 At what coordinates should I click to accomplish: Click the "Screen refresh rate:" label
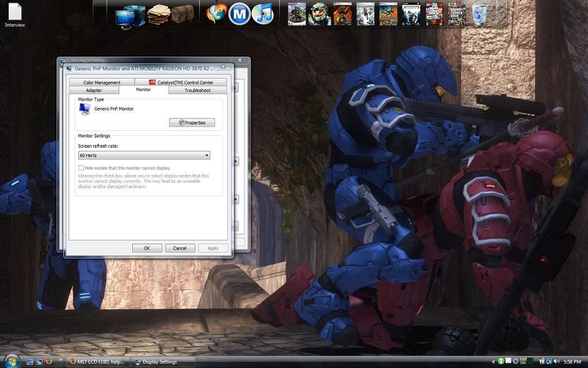[98, 146]
